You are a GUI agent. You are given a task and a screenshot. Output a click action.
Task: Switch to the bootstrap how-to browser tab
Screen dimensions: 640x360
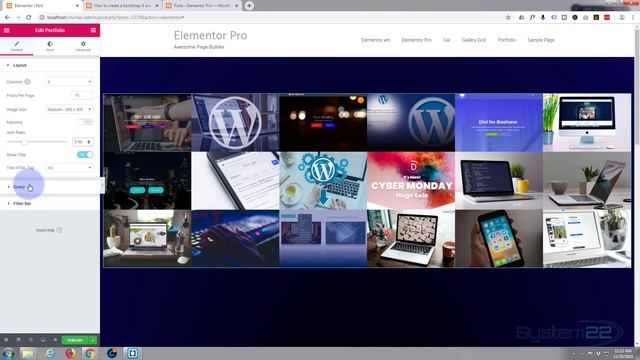122,6
